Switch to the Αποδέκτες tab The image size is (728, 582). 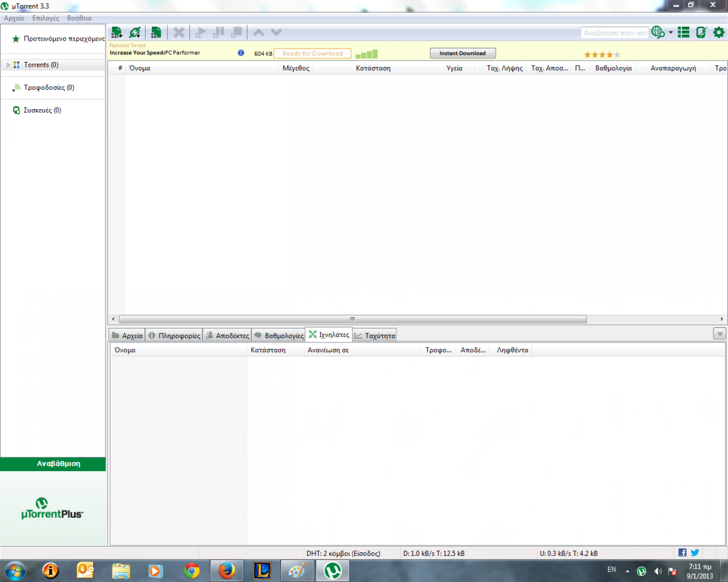tap(227, 335)
